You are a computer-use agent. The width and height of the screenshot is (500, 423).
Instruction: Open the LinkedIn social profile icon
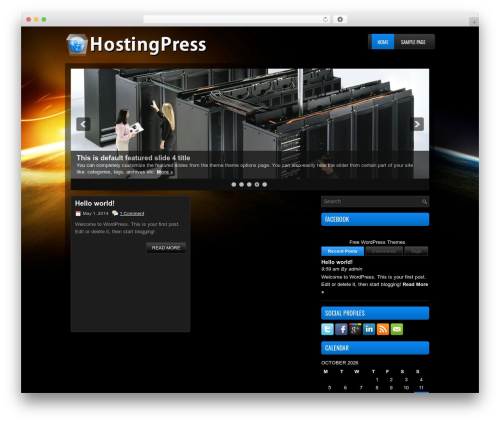tap(369, 329)
